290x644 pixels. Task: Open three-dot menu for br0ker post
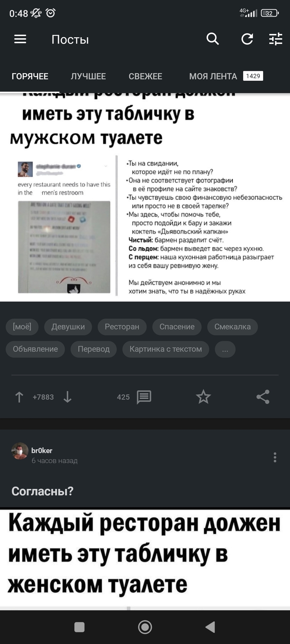coord(275,457)
